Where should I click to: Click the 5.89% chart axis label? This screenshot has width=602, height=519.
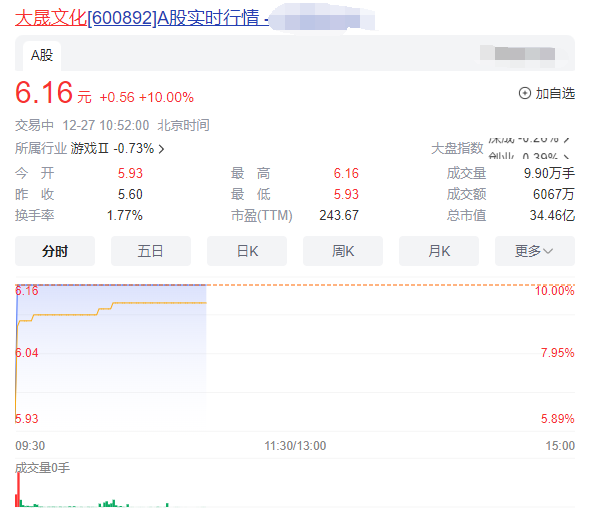click(x=557, y=418)
